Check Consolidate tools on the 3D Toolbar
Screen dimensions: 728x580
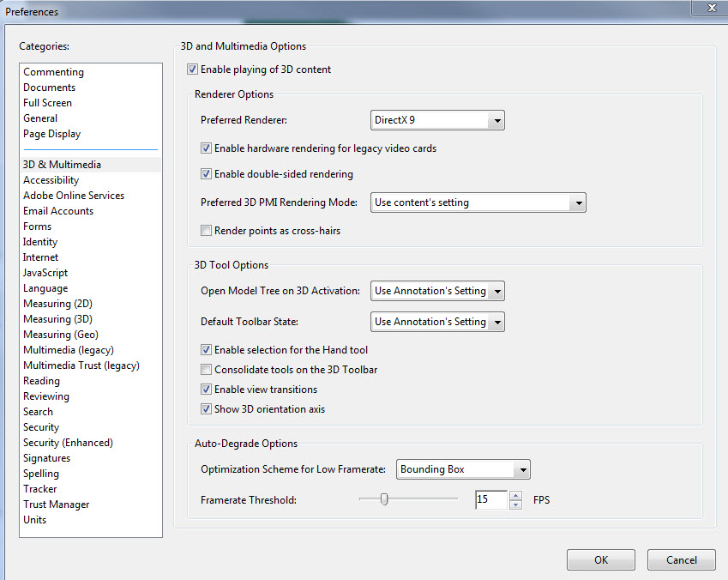pos(206,370)
